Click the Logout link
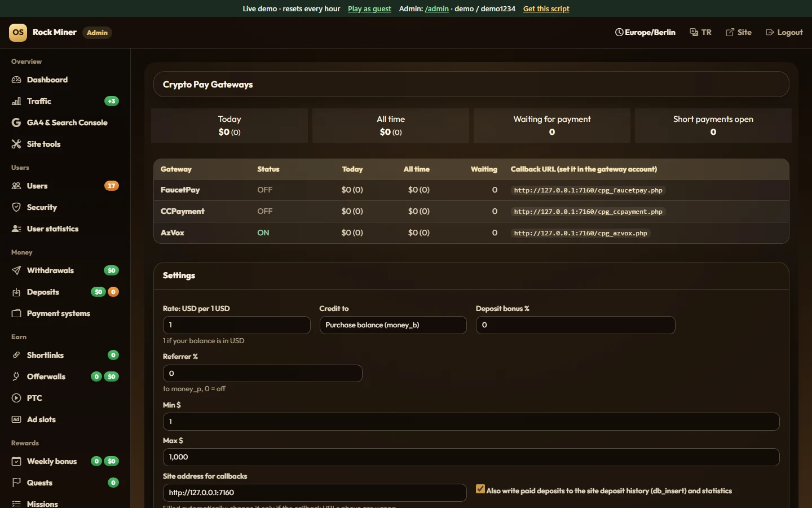812x508 pixels. [784, 32]
